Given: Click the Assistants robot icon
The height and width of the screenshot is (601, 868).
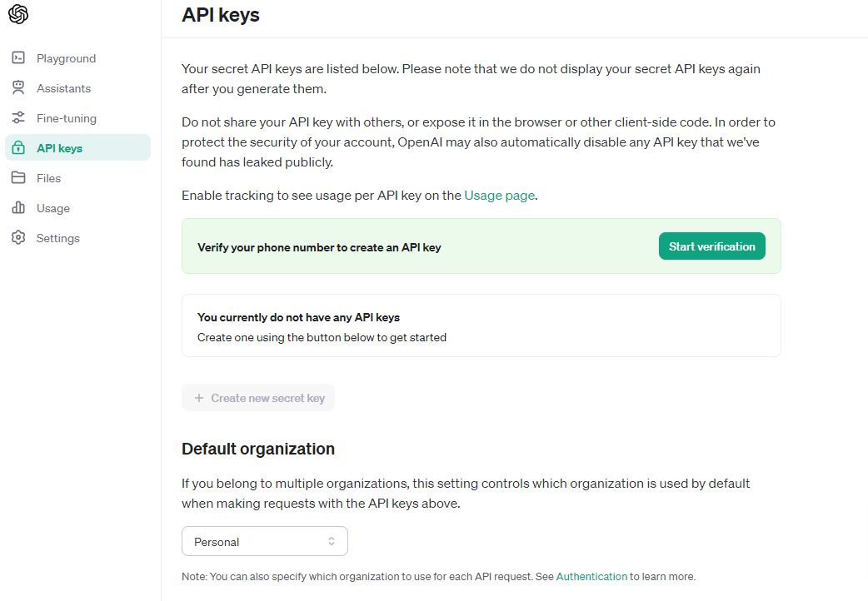Looking at the screenshot, I should [x=18, y=88].
